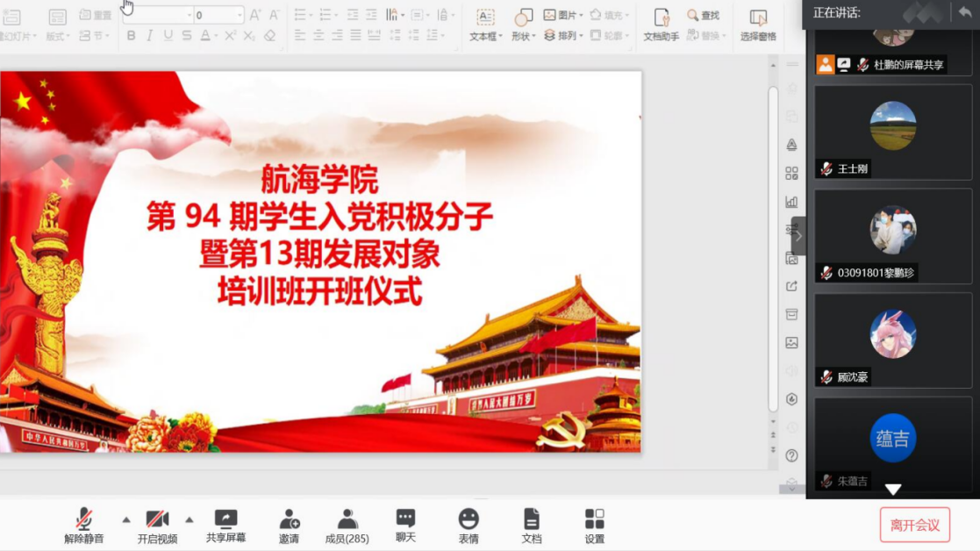This screenshot has height=551, width=980.
Task: Open the 文本框 text box dropdown
Action: click(x=485, y=25)
